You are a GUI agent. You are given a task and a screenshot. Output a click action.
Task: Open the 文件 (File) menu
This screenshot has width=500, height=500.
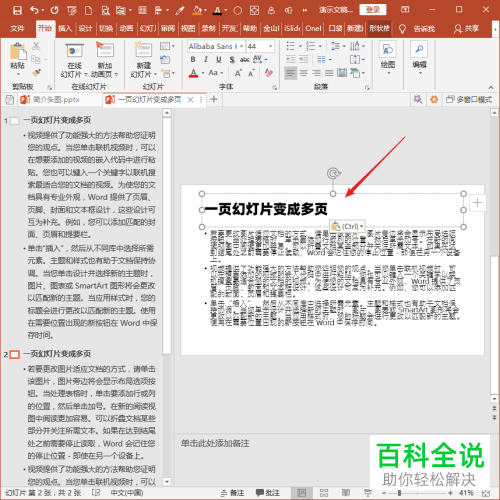(x=17, y=29)
